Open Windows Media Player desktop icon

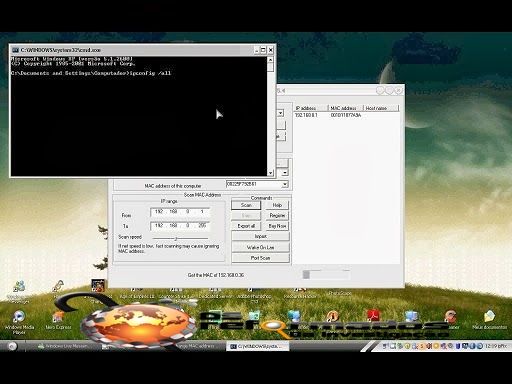[x=19, y=322]
